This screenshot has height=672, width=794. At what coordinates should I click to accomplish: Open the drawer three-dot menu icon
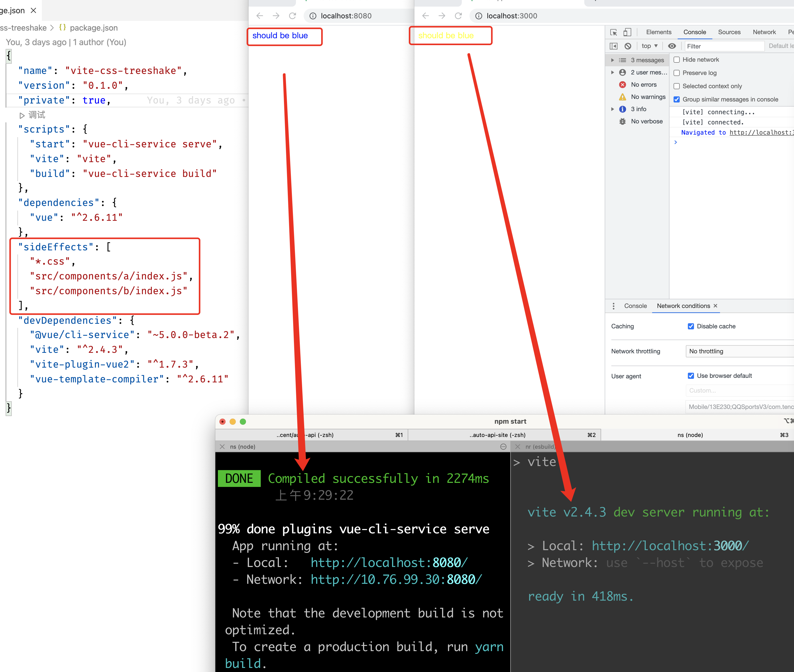pos(613,306)
